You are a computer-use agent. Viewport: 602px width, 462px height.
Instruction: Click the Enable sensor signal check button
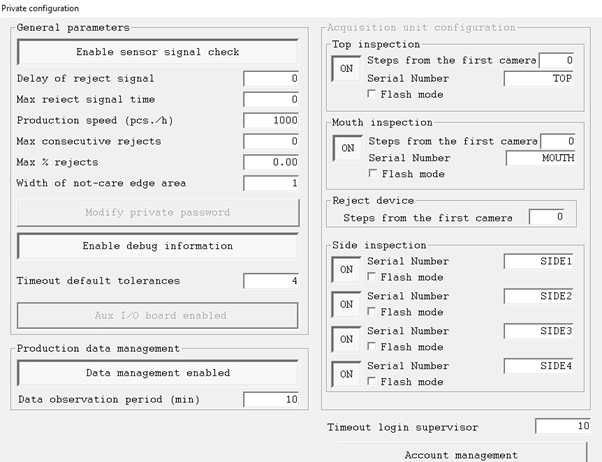pyautogui.click(x=158, y=52)
